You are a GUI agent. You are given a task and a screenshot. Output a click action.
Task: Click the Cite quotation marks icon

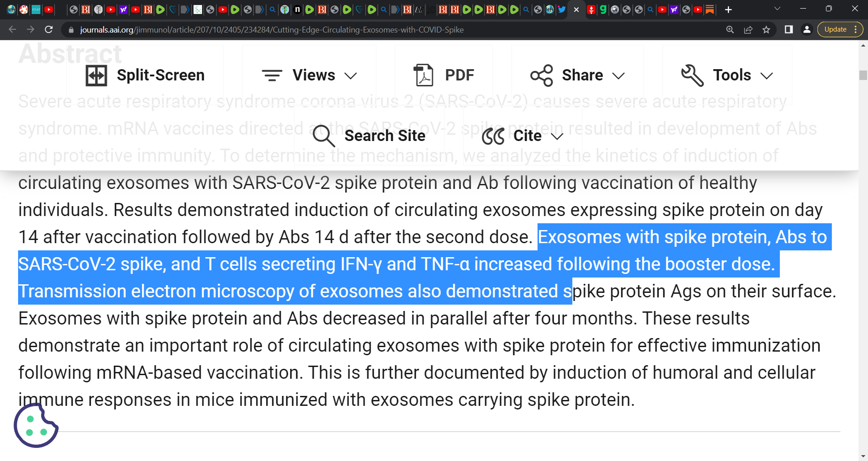click(x=493, y=136)
